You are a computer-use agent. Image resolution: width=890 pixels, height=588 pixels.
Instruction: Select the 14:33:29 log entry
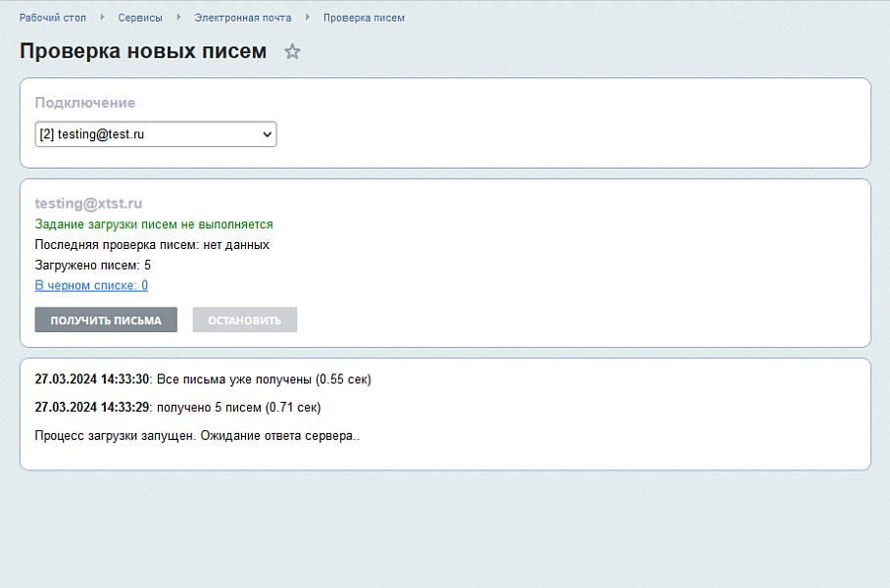177,407
